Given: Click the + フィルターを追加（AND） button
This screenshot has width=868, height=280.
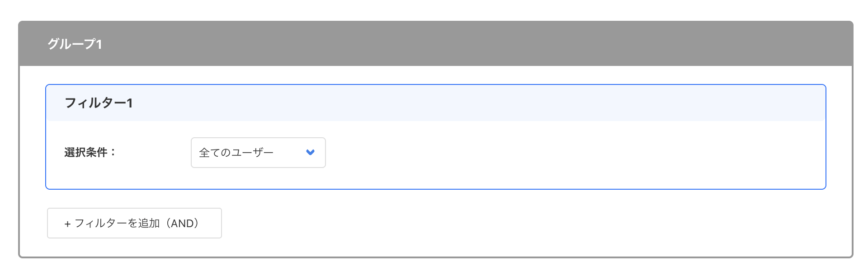Looking at the screenshot, I should coord(134,223).
